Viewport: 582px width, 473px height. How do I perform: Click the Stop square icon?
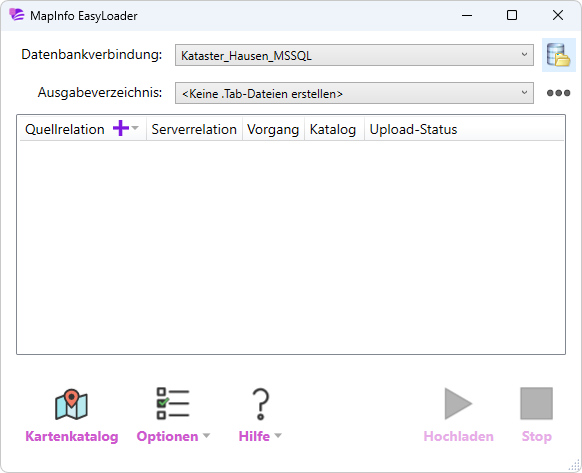point(536,404)
